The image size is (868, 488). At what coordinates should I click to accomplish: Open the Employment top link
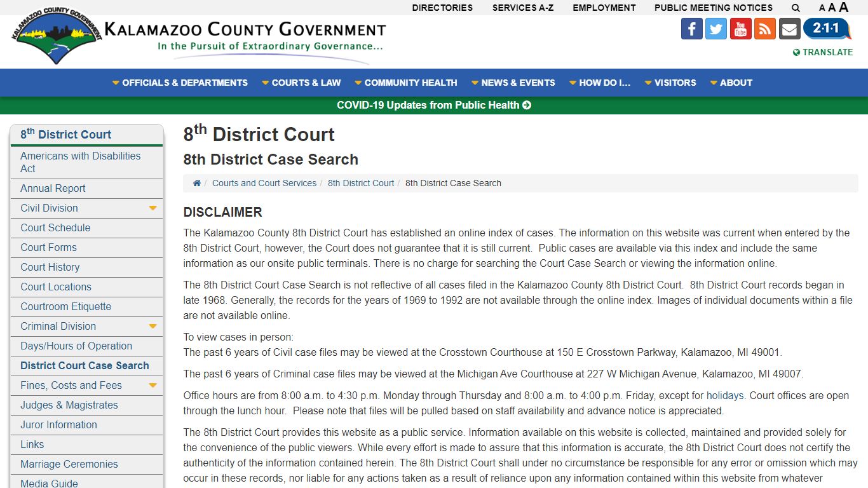[604, 8]
